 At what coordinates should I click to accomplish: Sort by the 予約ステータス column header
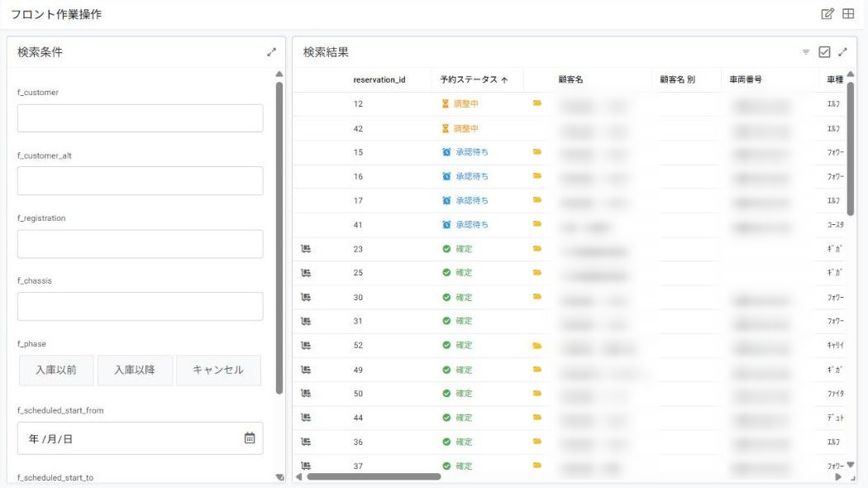pos(474,79)
